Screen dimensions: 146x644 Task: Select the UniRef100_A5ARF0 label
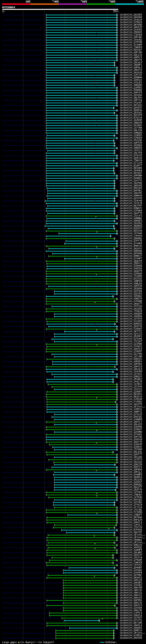[x=131, y=65]
